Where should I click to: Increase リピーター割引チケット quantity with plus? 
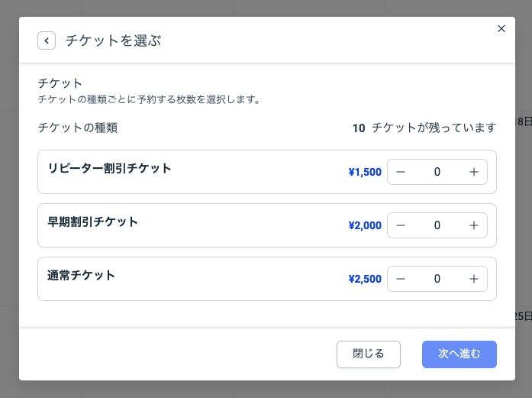tap(473, 172)
